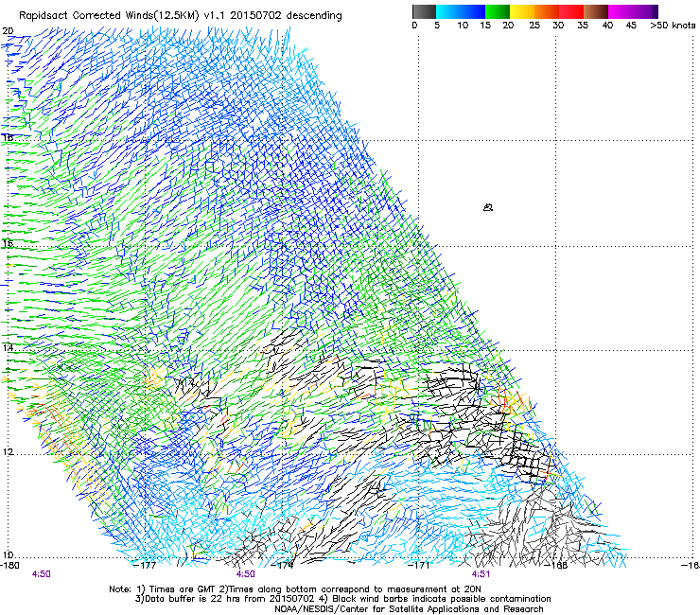This screenshot has width=700, height=615.
Task: Click the latitude label '12'
Action: [x=8, y=452]
